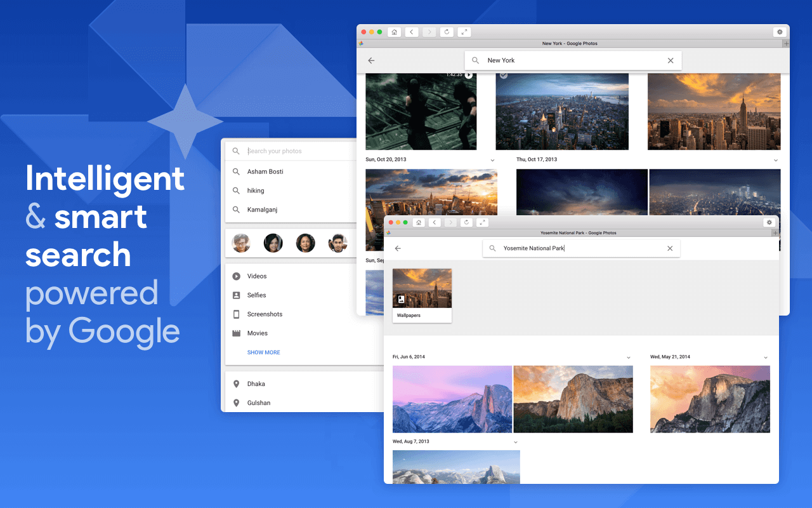Click search magnifier in Yosemite search box

[492, 248]
